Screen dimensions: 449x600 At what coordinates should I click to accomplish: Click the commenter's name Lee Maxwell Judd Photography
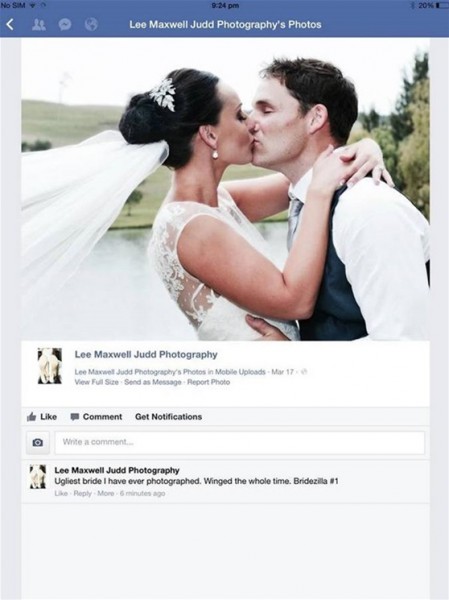click(117, 470)
